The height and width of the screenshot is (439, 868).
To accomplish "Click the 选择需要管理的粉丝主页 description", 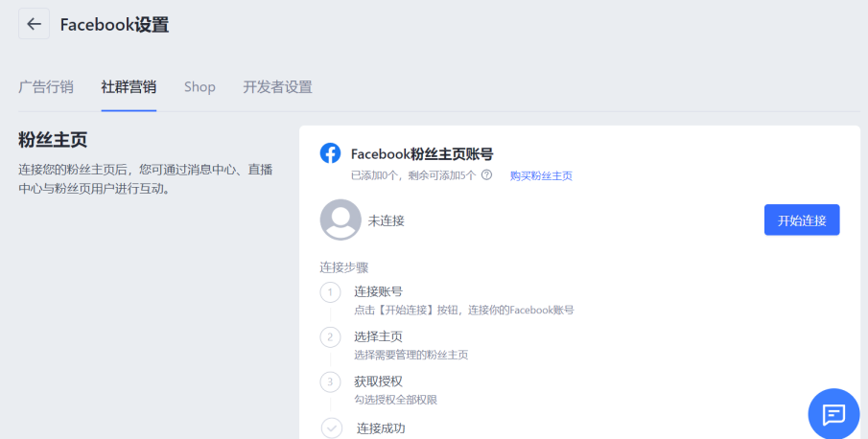I will coord(411,355).
